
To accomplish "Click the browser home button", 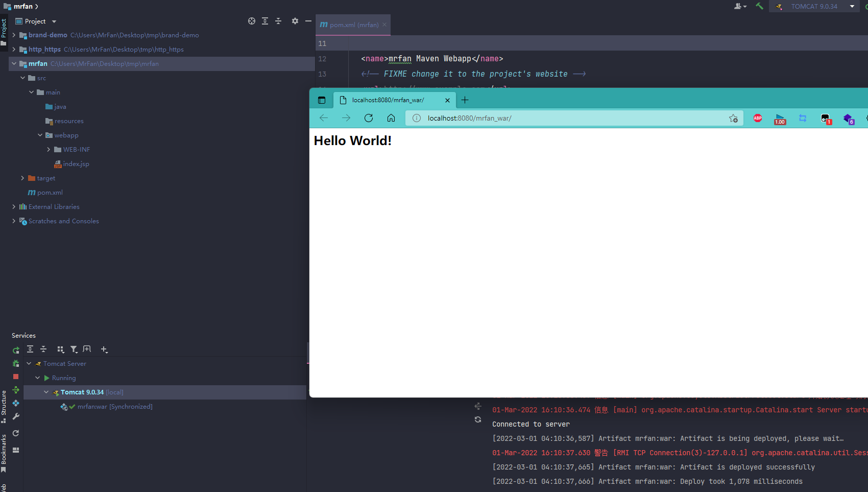I will tap(391, 118).
